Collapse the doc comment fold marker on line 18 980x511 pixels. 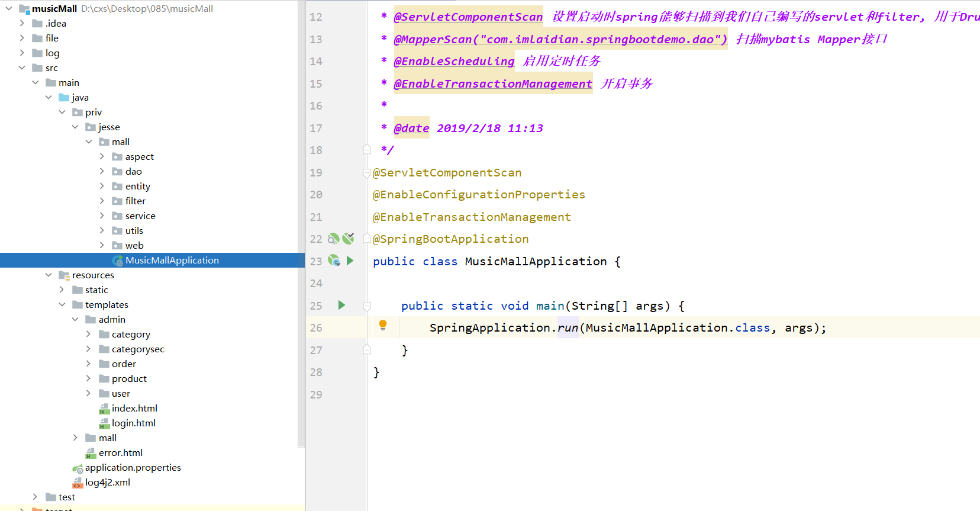coord(367,150)
